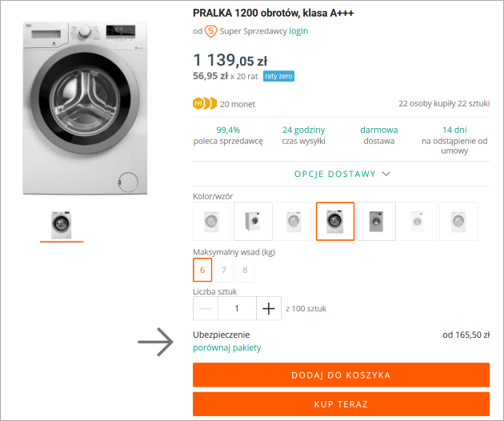Choose the last color variant thumbnail
This screenshot has width=504, height=421.
point(458,221)
